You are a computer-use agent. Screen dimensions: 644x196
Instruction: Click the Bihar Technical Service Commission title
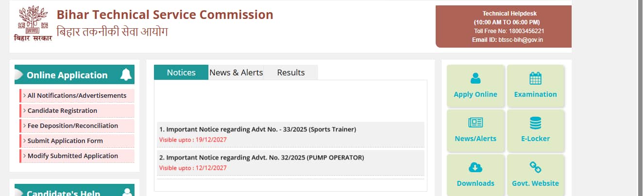click(x=165, y=15)
